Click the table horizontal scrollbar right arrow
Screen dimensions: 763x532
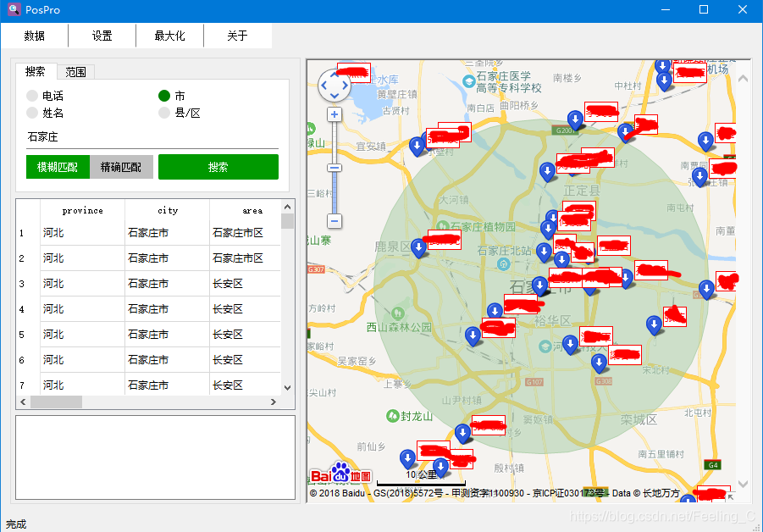274,402
